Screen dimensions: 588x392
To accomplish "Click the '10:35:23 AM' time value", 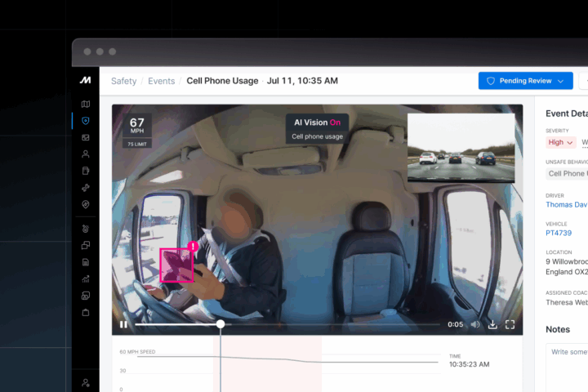I will pos(469,364).
